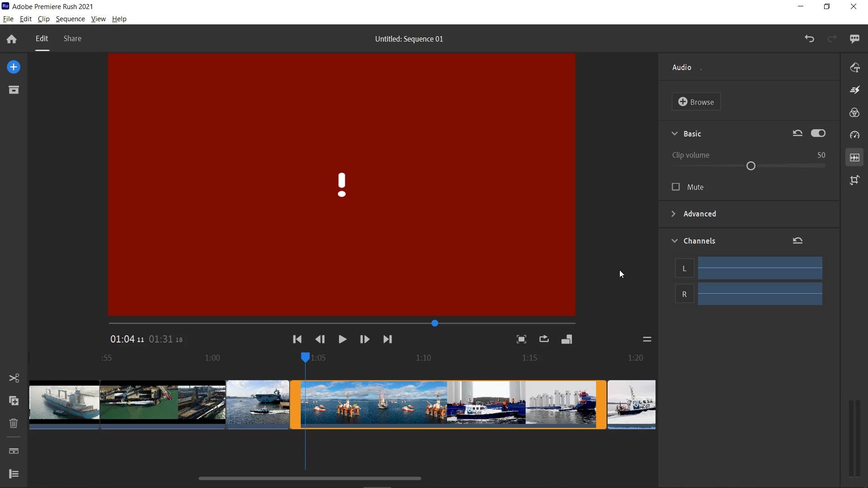Image resolution: width=868 pixels, height=488 pixels.
Task: Open the Transitions panel icon
Action: pyautogui.click(x=854, y=90)
